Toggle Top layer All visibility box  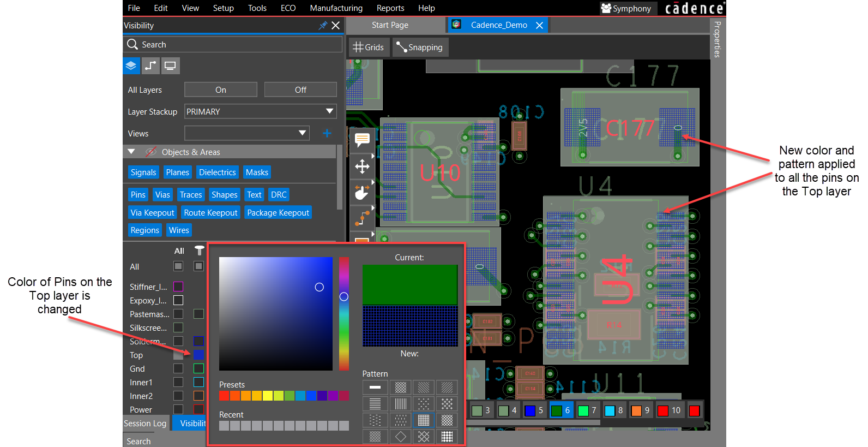[178, 355]
